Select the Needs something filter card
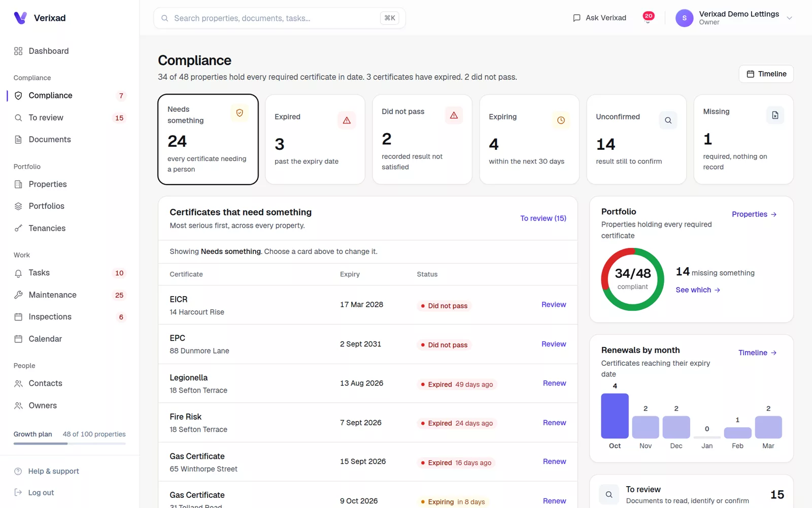The width and height of the screenshot is (812, 508). point(208,139)
